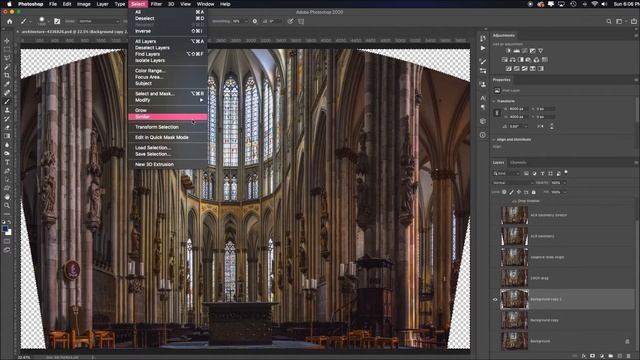Click the layer style fx icon
640x360 pixels.
click(x=584, y=356)
